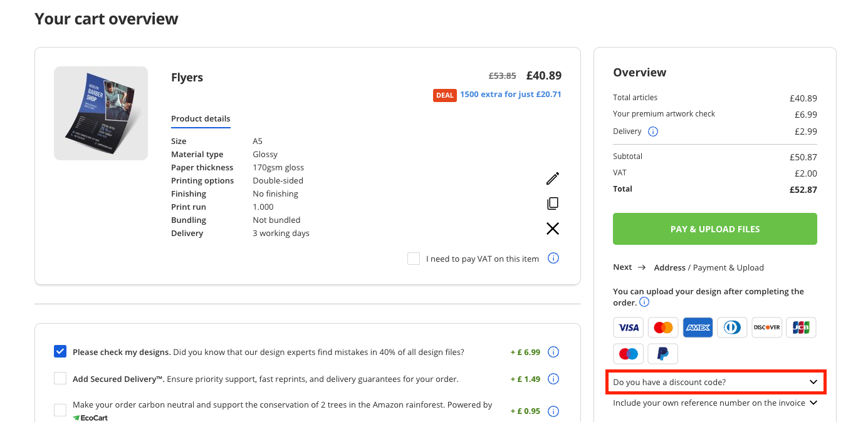Duplicate the Flyers cart item
The width and height of the screenshot is (868, 422).
click(552, 203)
